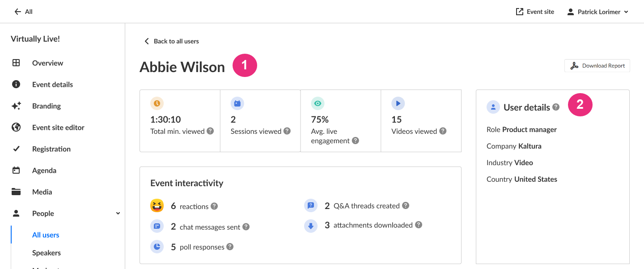
Task: Click help icon next to Total min. viewed
Action: 210,131
